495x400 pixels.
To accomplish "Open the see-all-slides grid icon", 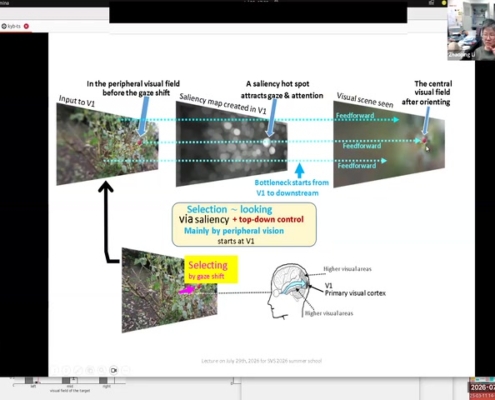I will [x=90, y=370].
